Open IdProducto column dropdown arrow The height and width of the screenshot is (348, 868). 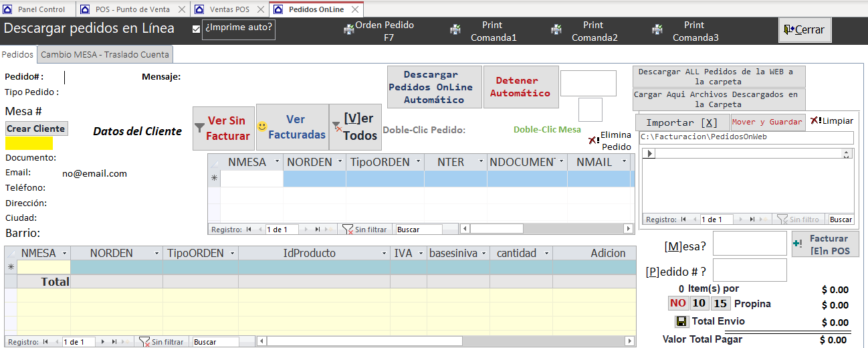384,254
